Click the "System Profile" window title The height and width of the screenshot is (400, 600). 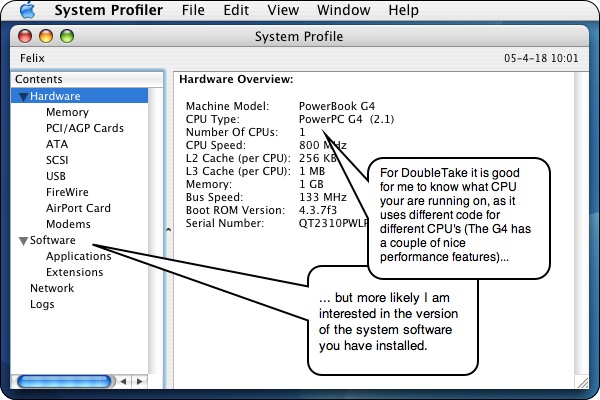pyautogui.click(x=299, y=36)
